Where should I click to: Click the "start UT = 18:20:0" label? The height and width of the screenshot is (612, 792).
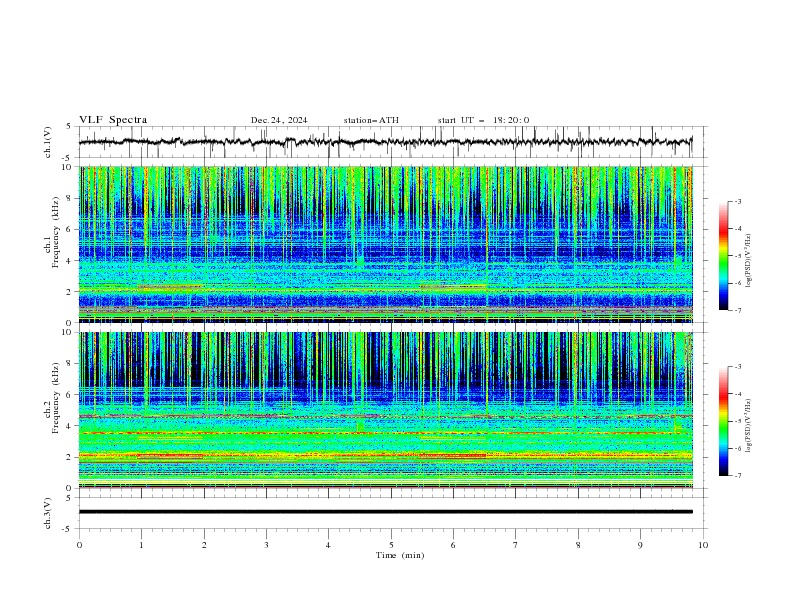[x=483, y=120]
